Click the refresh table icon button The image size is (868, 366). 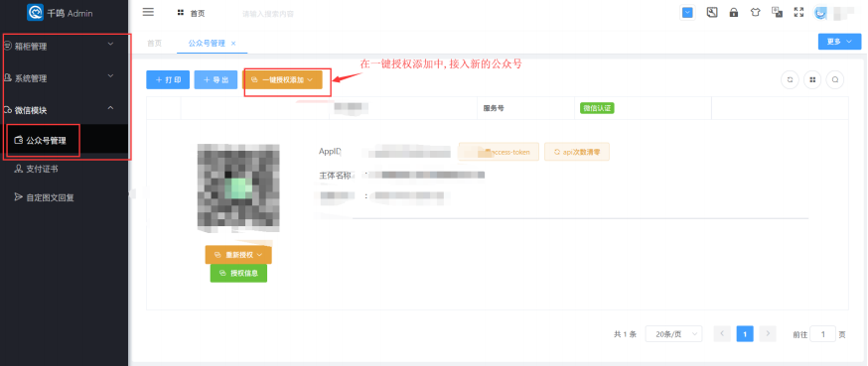tap(790, 79)
